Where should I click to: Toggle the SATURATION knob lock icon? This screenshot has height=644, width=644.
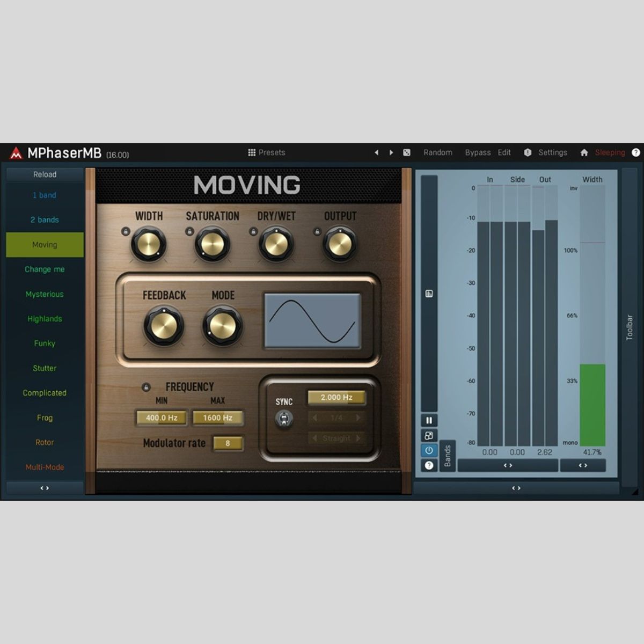(x=189, y=231)
